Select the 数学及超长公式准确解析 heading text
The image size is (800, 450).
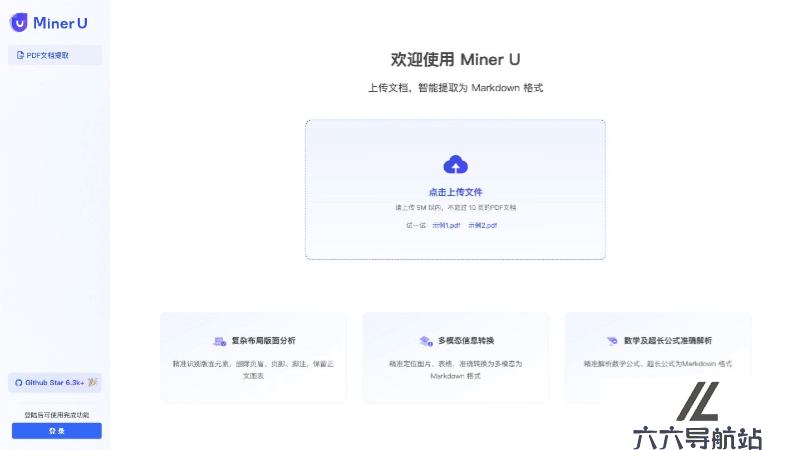(x=668, y=341)
